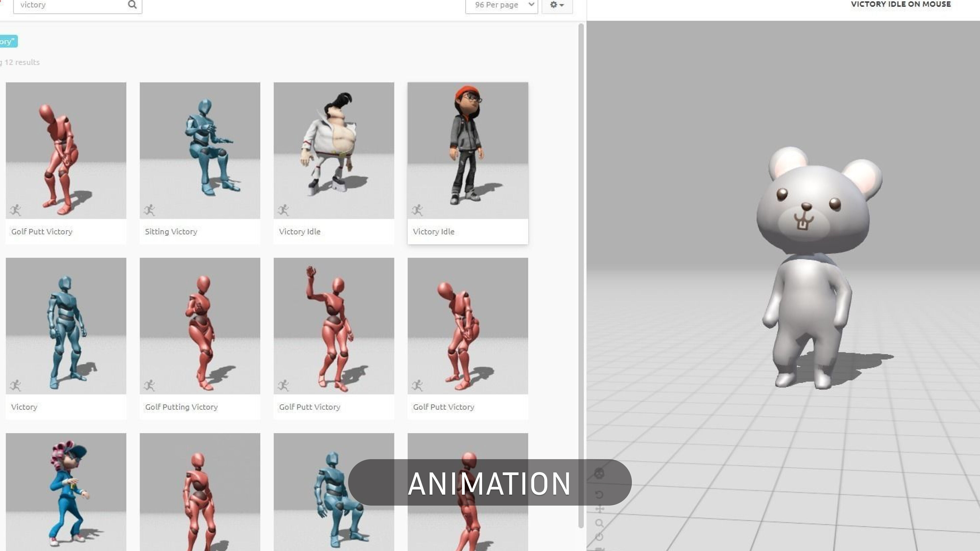Click the magnifier search icon in search box
The height and width of the screenshot is (551, 980).
click(132, 5)
